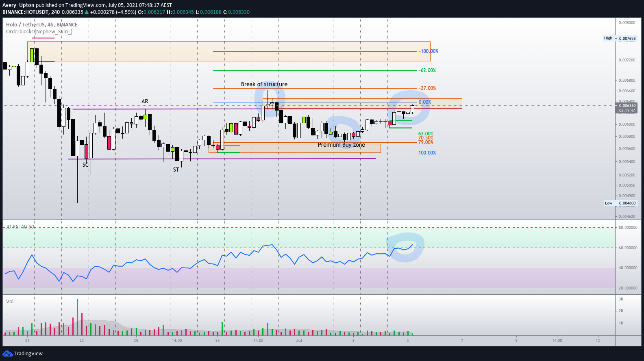Viewport: 644px width, 361px height.
Task: Click the SC chart label
Action: click(x=85, y=165)
